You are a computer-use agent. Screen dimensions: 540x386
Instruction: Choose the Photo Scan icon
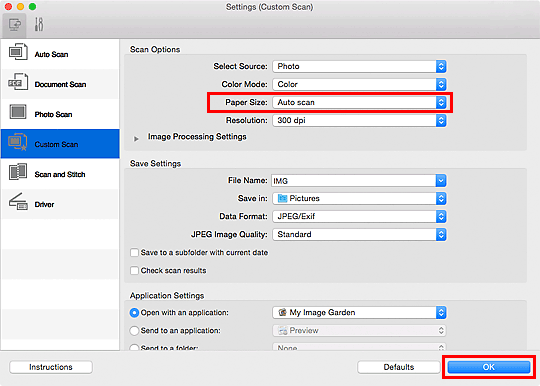pos(18,112)
